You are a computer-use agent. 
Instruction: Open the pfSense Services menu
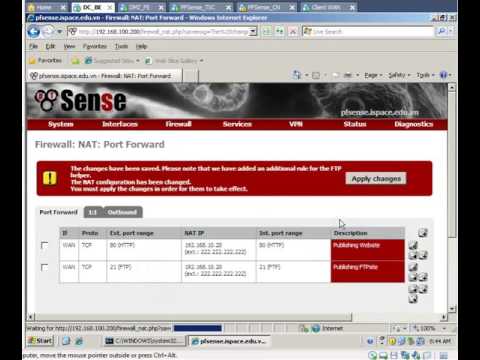pyautogui.click(x=237, y=124)
